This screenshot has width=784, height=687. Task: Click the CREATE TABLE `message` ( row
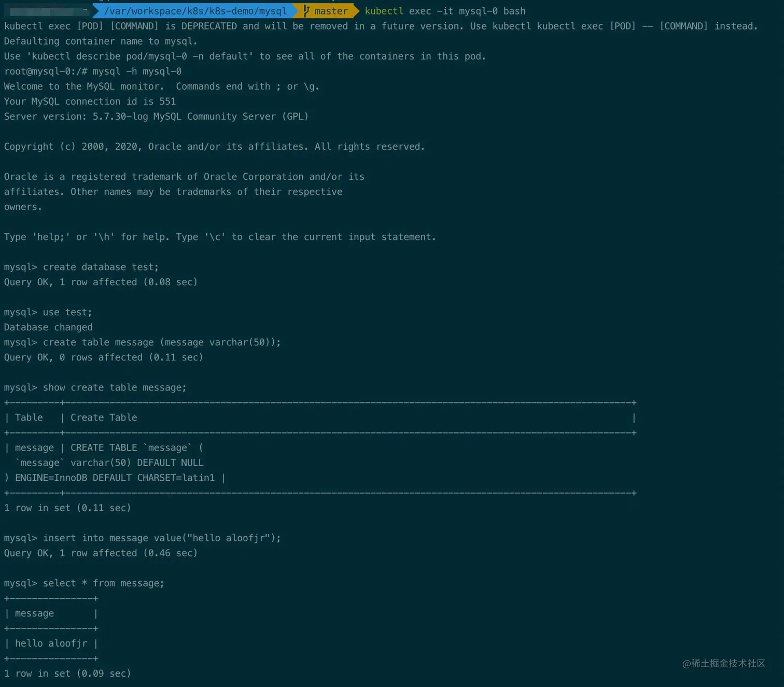104,447
